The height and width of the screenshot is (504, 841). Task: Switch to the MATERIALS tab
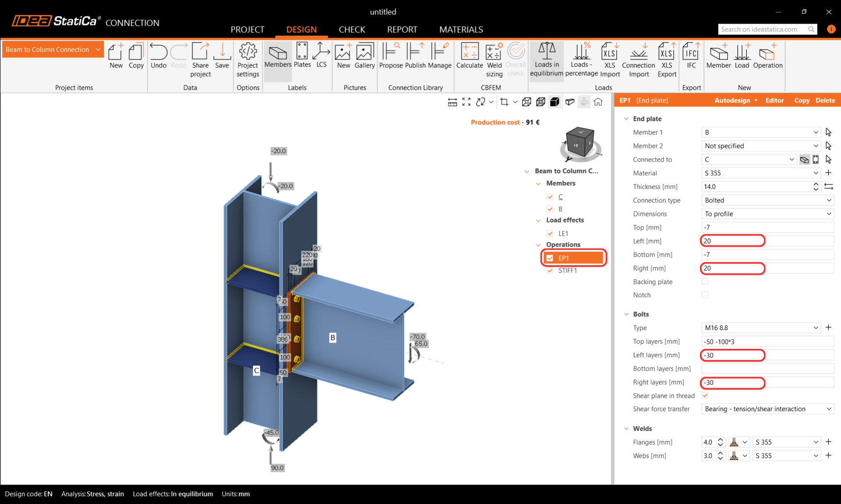click(461, 29)
